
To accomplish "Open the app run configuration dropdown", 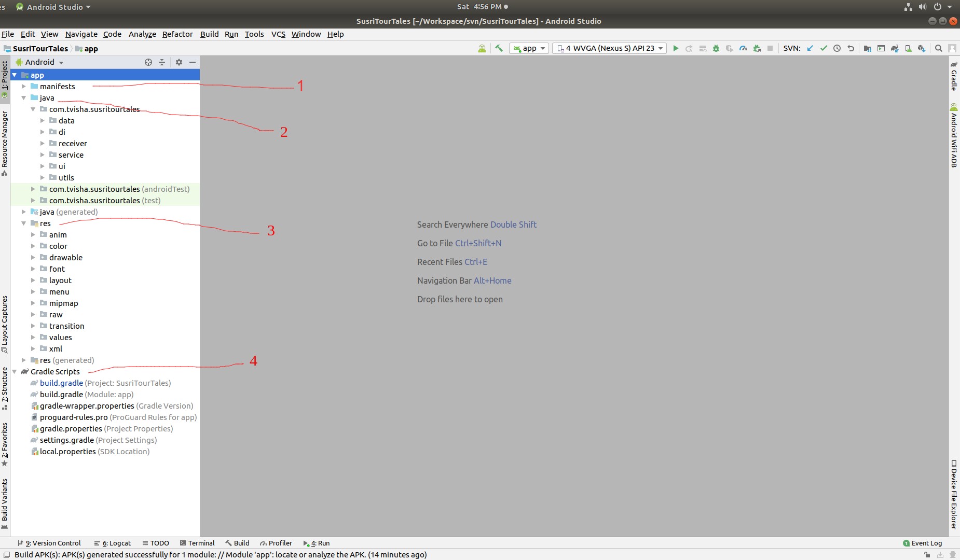I will point(529,48).
